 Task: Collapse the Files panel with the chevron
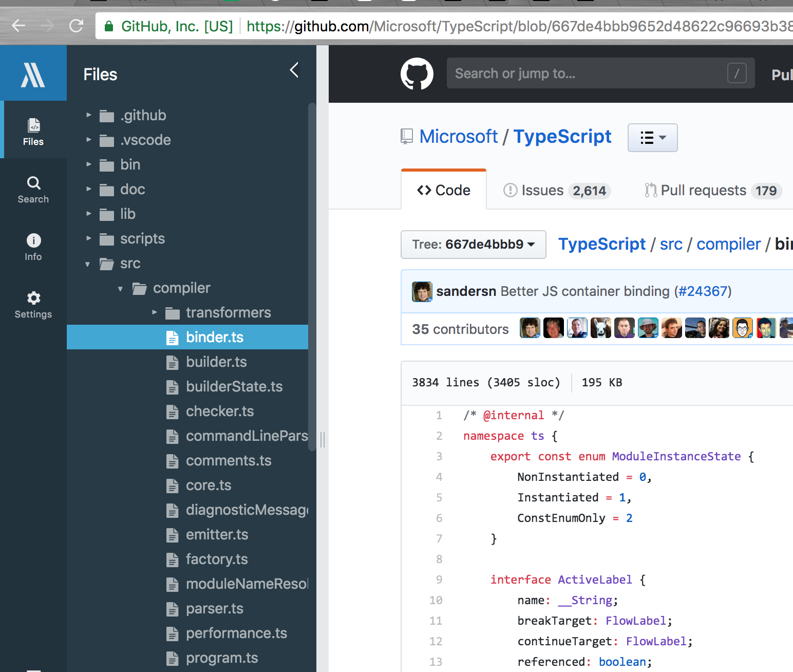tap(294, 70)
